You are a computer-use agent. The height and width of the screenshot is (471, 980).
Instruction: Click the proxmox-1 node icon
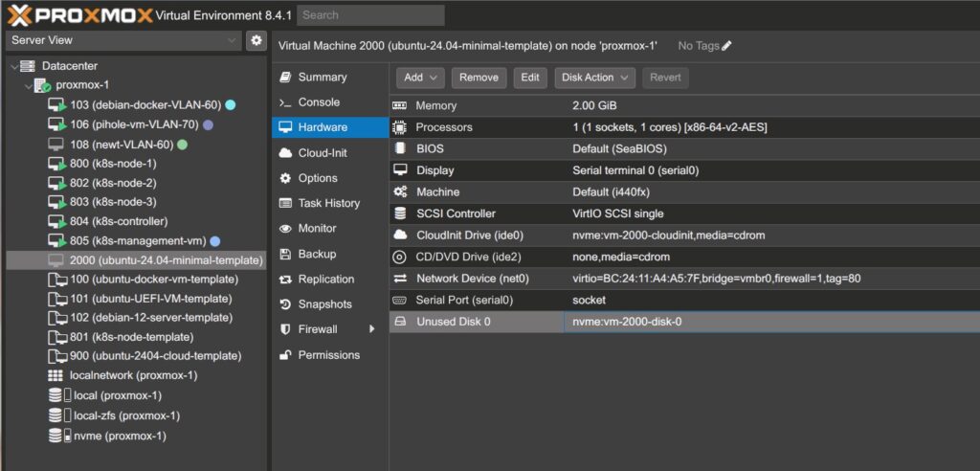pyautogui.click(x=42, y=85)
